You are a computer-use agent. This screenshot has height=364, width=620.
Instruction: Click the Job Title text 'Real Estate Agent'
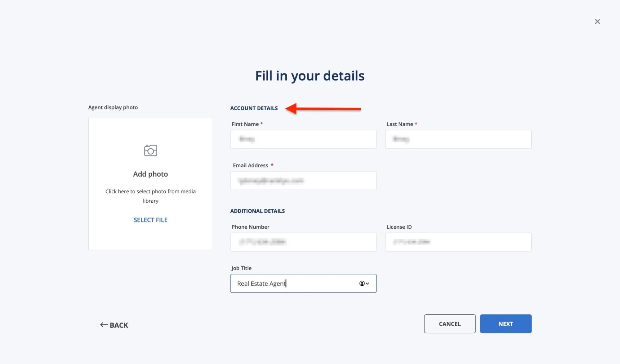(x=261, y=283)
